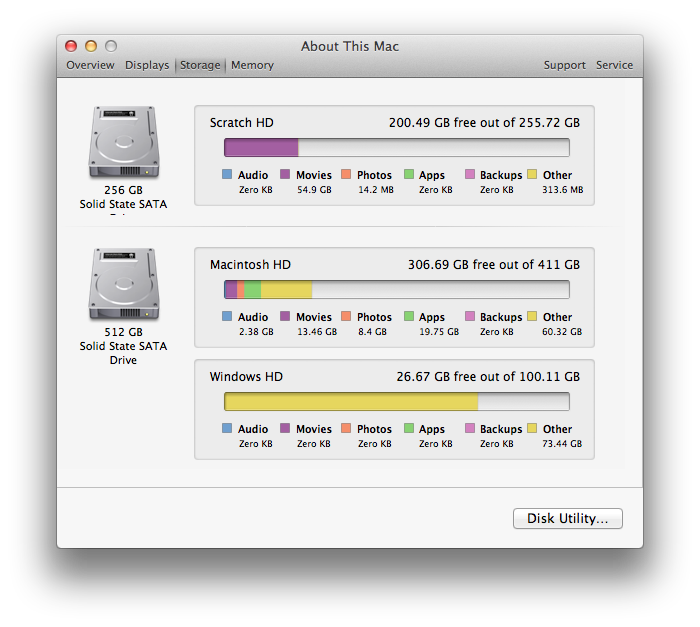
Task: Select the Storage tab
Action: [200, 65]
